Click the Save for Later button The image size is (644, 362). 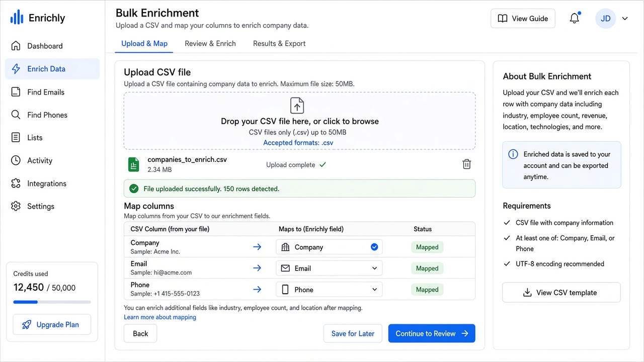coord(353,333)
